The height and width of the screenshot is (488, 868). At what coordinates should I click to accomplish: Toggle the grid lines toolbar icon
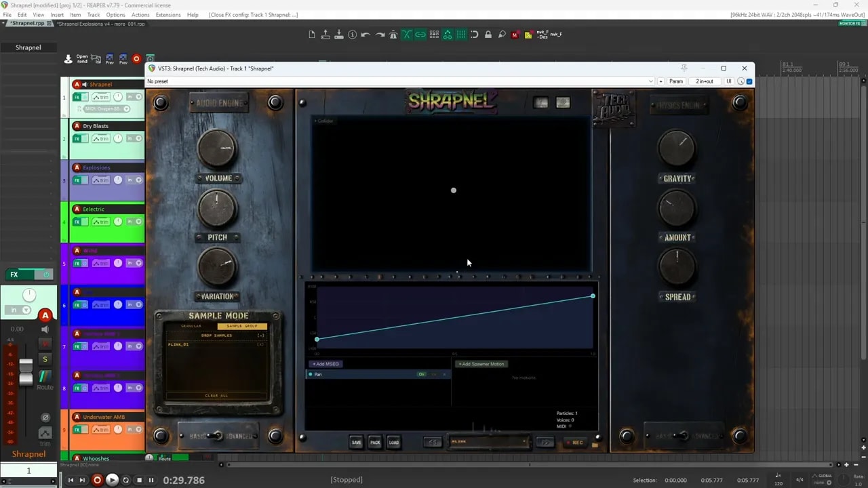click(461, 35)
